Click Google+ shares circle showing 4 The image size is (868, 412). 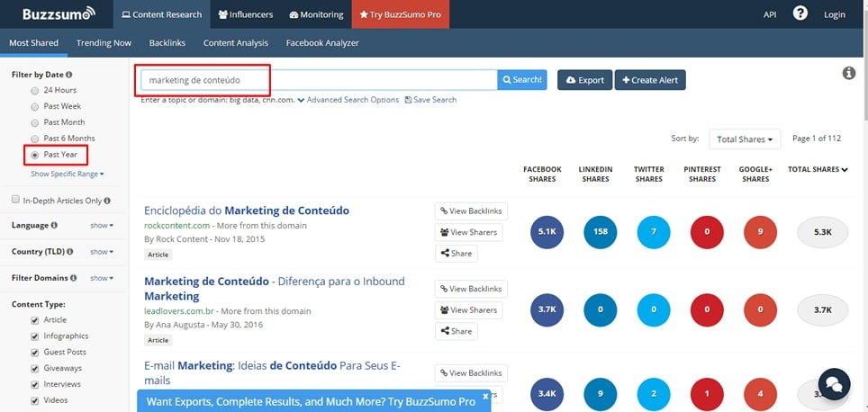click(x=760, y=394)
